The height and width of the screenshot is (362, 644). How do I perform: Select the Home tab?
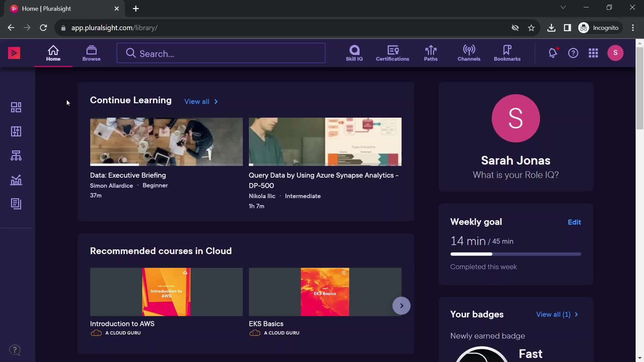53,53
